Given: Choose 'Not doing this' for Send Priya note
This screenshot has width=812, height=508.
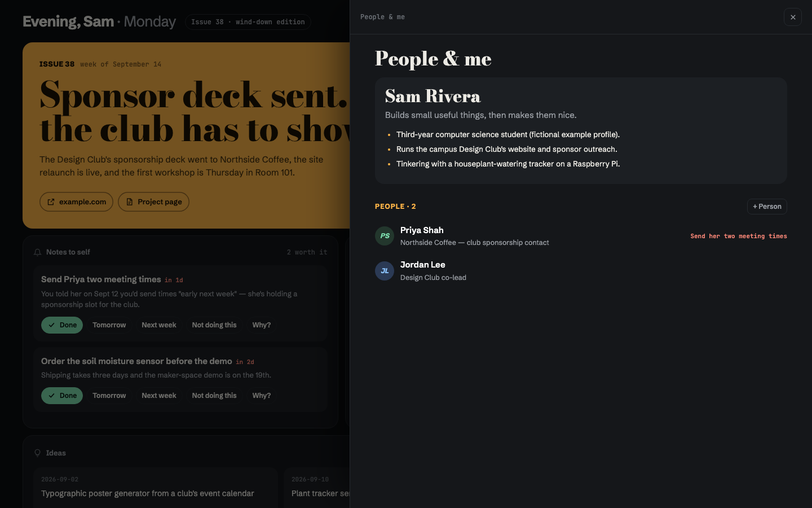Looking at the screenshot, I should [x=214, y=325].
